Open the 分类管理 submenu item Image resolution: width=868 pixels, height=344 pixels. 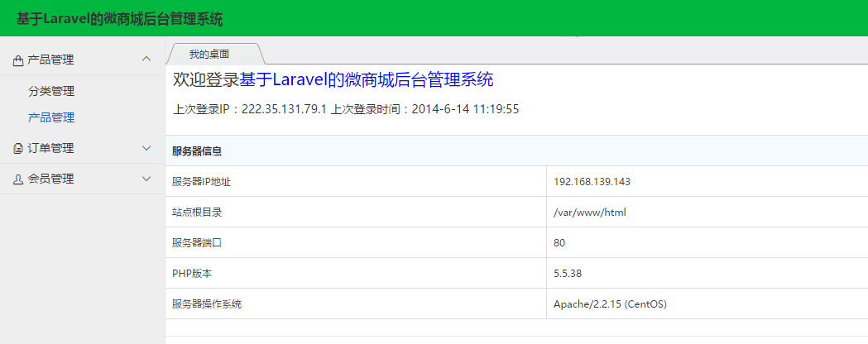tap(51, 92)
